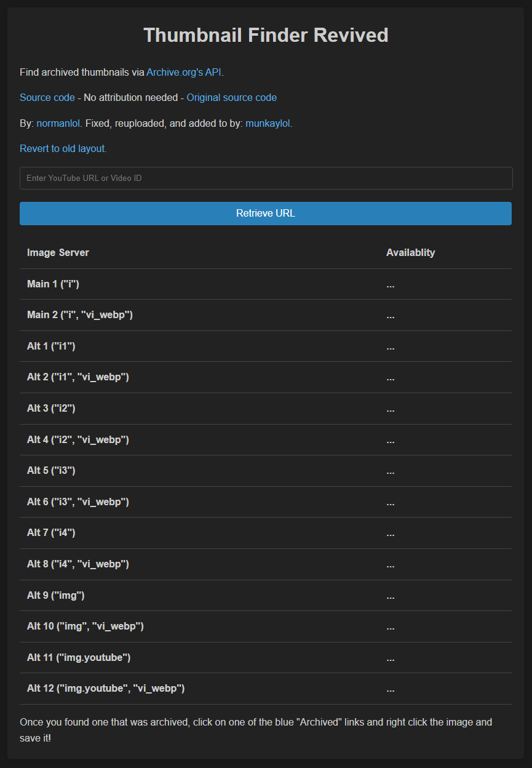Select the Alt 7 ("i4") entry

[51, 532]
